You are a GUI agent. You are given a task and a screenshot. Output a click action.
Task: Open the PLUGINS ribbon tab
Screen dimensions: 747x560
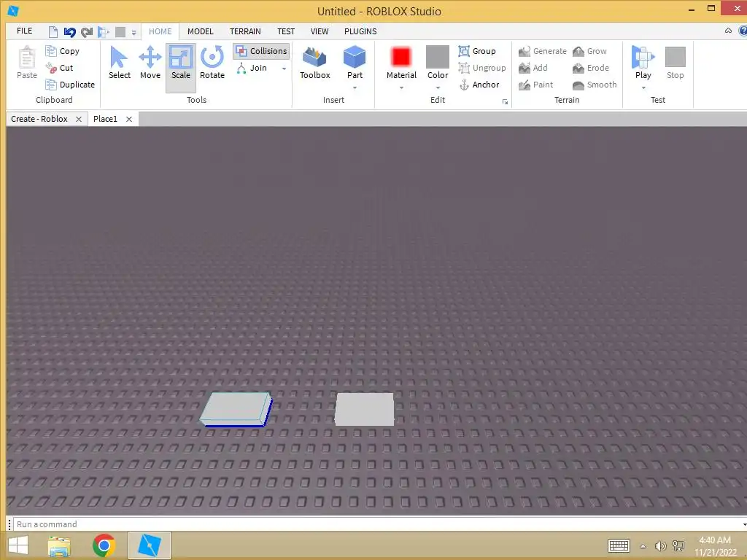tap(360, 31)
